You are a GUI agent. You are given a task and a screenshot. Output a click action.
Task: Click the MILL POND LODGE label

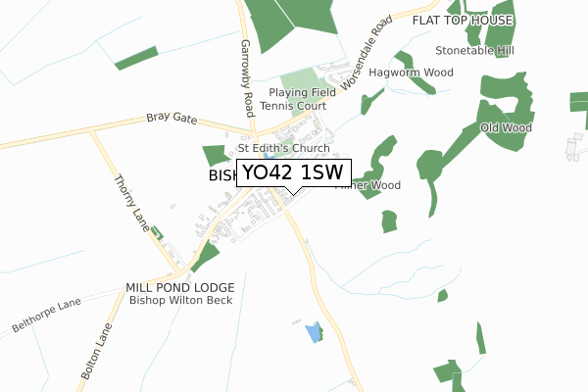pyautogui.click(x=180, y=288)
